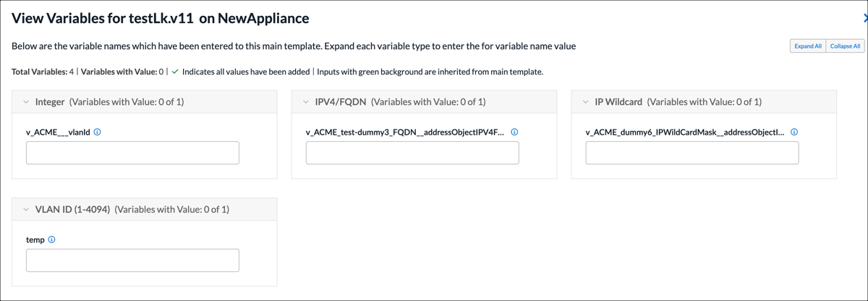The height and width of the screenshot is (301, 868).
Task: Collapse the IPV4/FQDN section chevron
Action: click(306, 102)
